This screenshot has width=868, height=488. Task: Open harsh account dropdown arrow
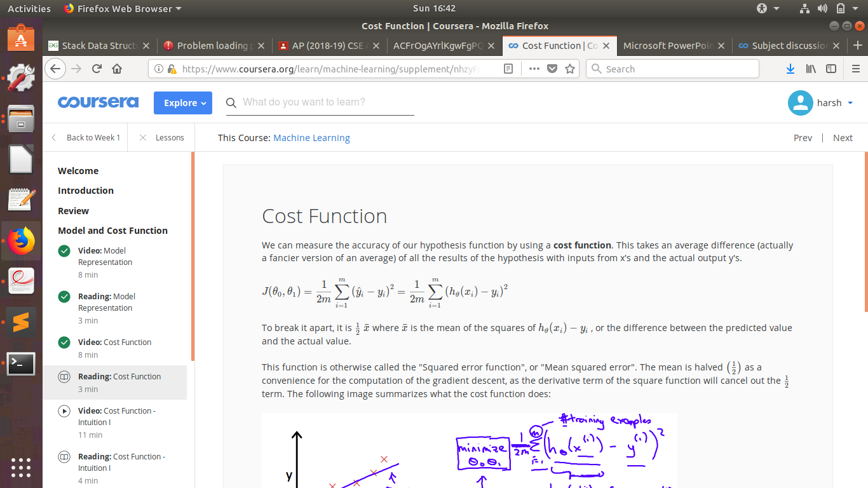point(850,103)
